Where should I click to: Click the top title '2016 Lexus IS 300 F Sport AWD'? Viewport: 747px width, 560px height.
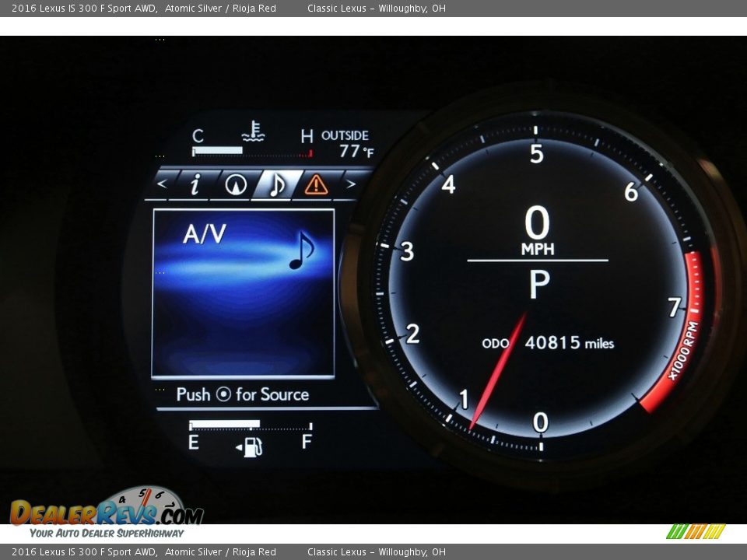(84, 8)
